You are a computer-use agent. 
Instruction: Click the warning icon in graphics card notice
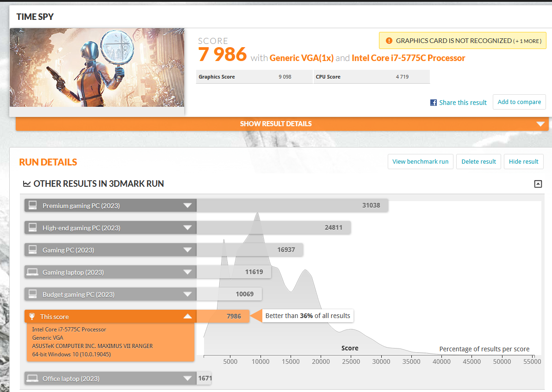pyautogui.click(x=389, y=41)
